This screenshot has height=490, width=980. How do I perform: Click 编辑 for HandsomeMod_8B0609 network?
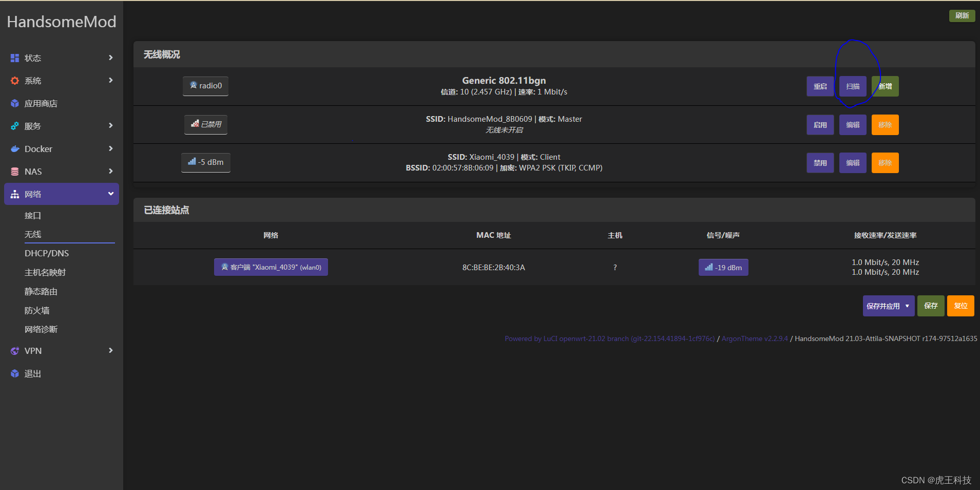tap(853, 125)
